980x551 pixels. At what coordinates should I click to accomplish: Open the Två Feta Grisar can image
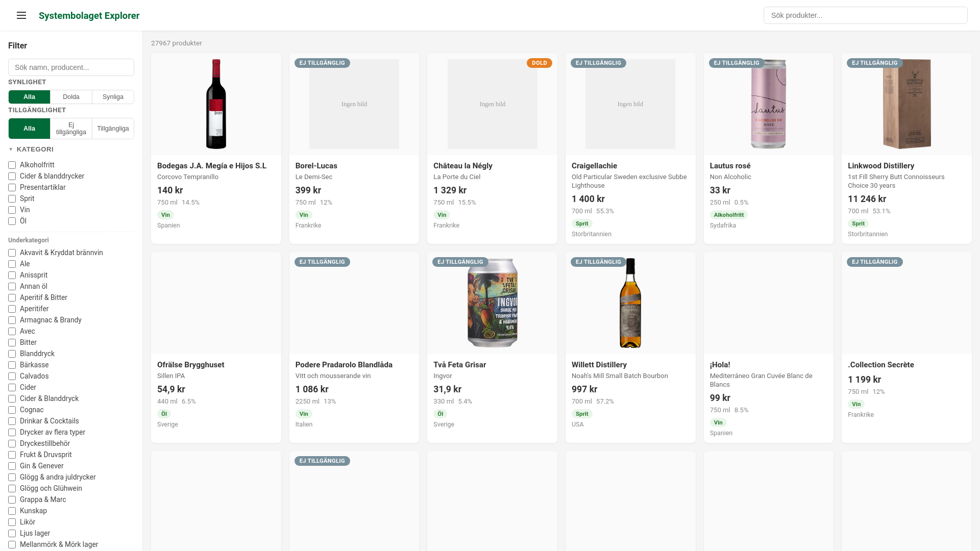point(492,303)
